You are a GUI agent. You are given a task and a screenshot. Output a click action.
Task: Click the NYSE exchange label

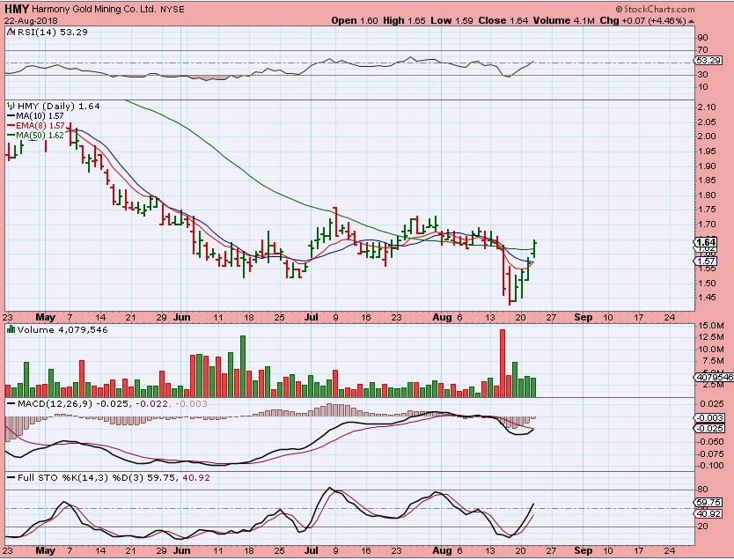point(172,10)
